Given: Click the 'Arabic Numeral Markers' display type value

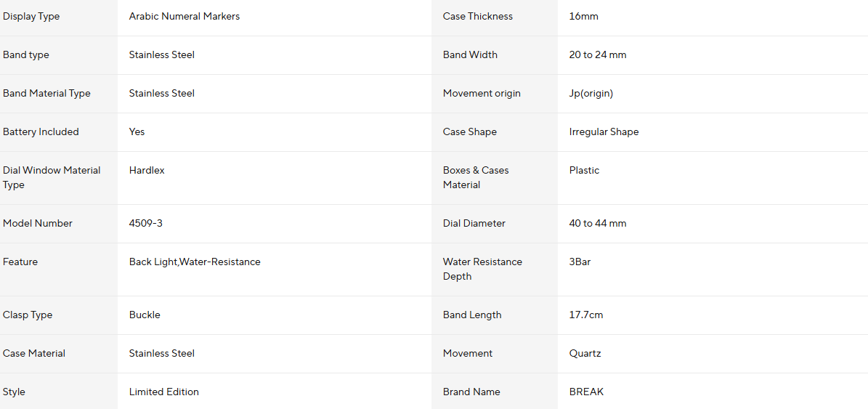Looking at the screenshot, I should [184, 16].
